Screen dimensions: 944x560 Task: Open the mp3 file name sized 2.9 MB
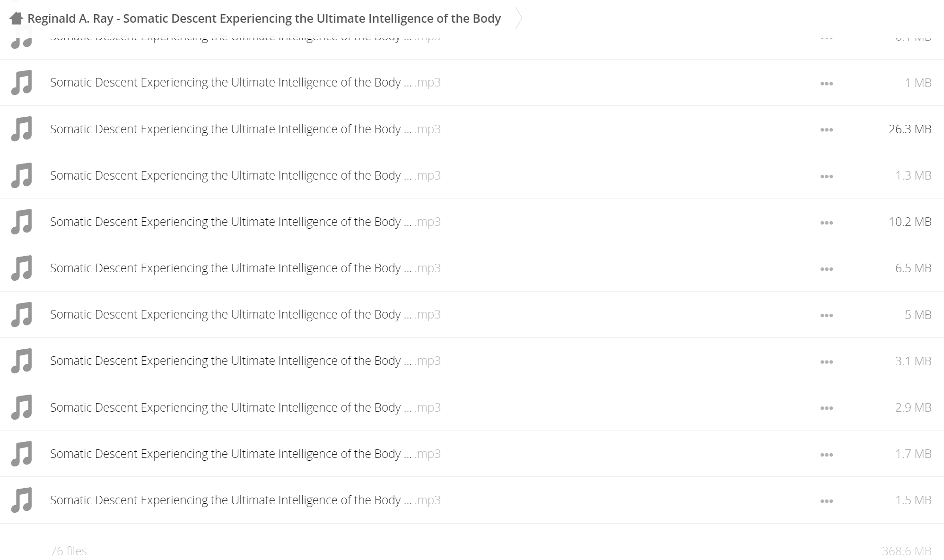point(245,407)
